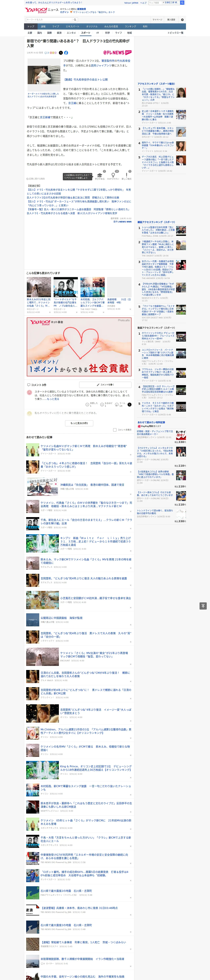Click ログイン link
The image size is (210, 980).
coord(64,12)
